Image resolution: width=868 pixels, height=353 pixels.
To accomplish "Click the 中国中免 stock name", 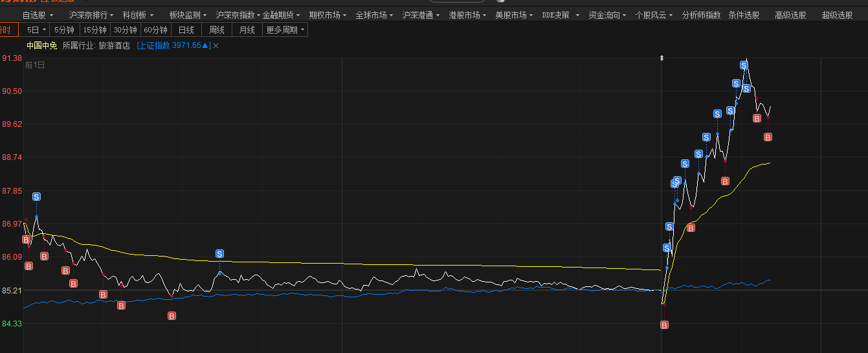I will pyautogui.click(x=41, y=45).
